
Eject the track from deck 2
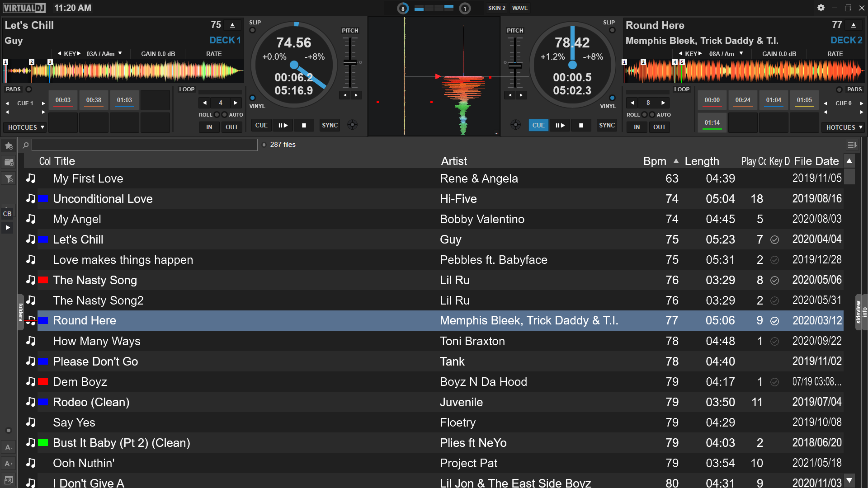tap(854, 25)
